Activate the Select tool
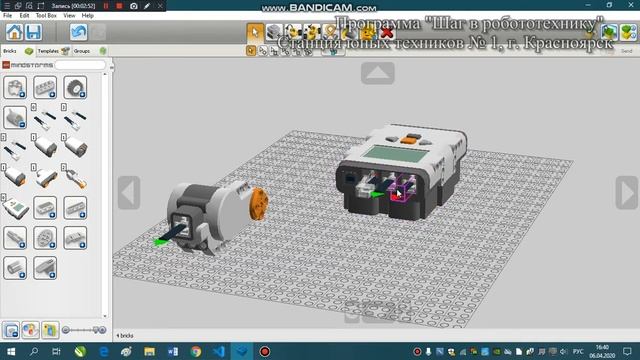 click(255, 32)
